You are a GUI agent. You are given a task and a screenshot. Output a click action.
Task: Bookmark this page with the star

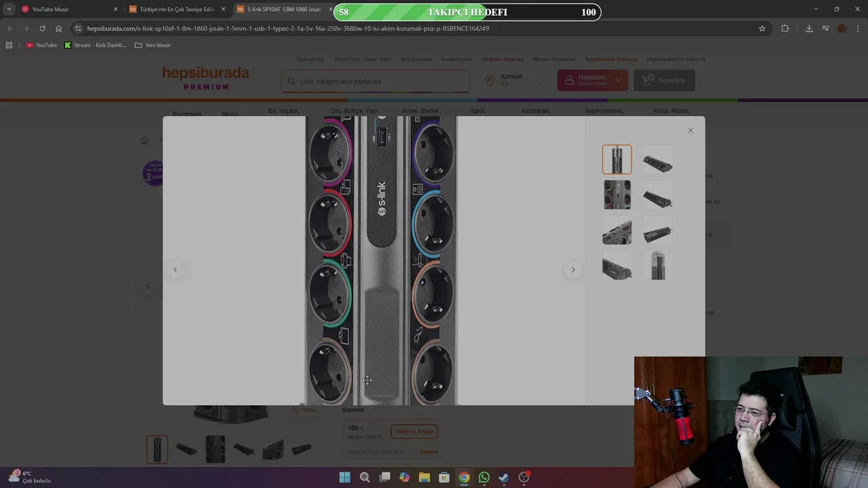762,28
